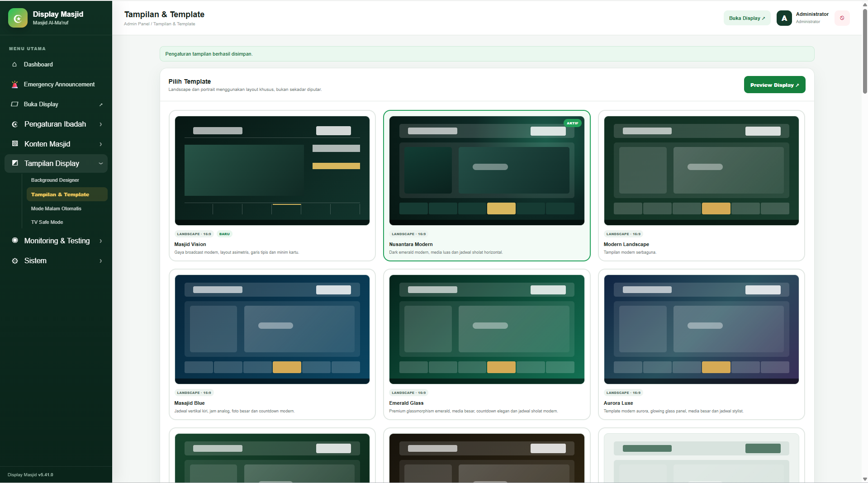Click the Preview Display button
Image resolution: width=868 pixels, height=483 pixels.
coord(774,85)
